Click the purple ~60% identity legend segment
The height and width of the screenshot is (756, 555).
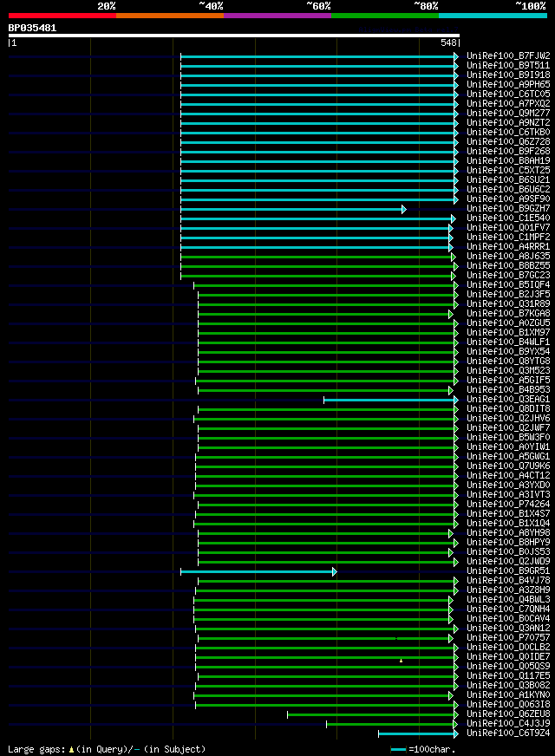[277, 16]
